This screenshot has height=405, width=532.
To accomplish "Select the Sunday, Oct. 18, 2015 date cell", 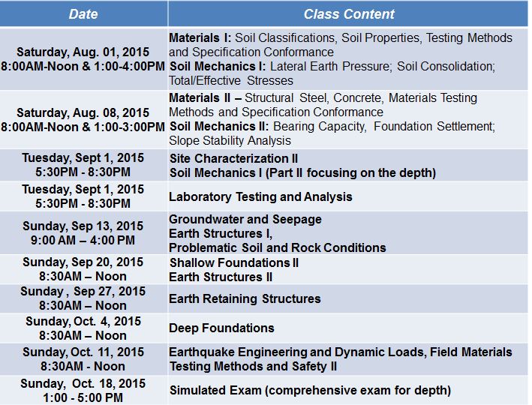I will point(83,390).
